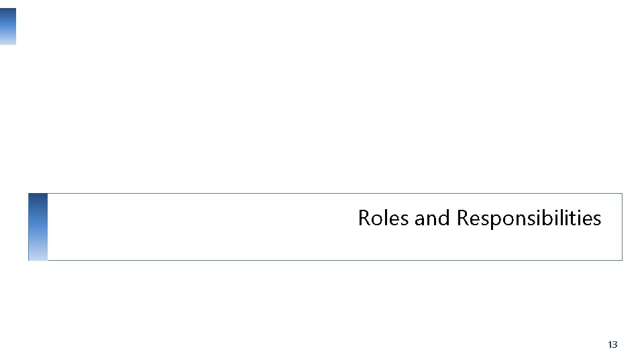Click the letter 'R' starting 'Responsibilities'

(x=463, y=219)
